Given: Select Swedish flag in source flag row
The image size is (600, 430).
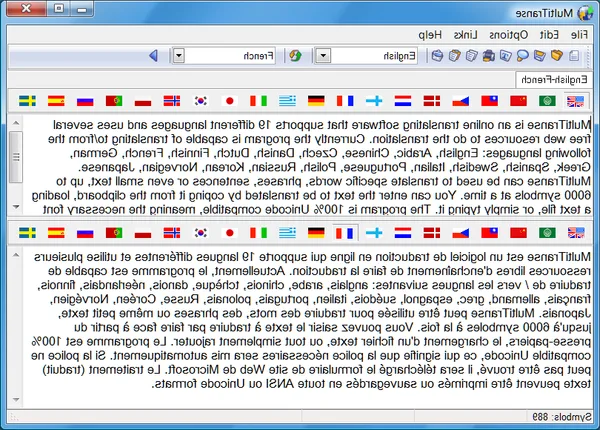Looking at the screenshot, I should pyautogui.click(x=27, y=101).
